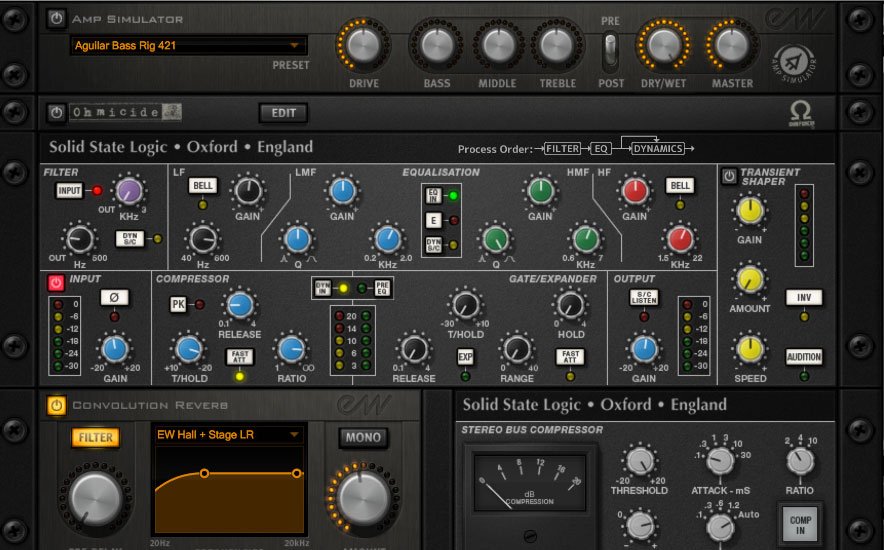
Task: Click the Amp Simulator BASS knob
Action: tap(437, 46)
